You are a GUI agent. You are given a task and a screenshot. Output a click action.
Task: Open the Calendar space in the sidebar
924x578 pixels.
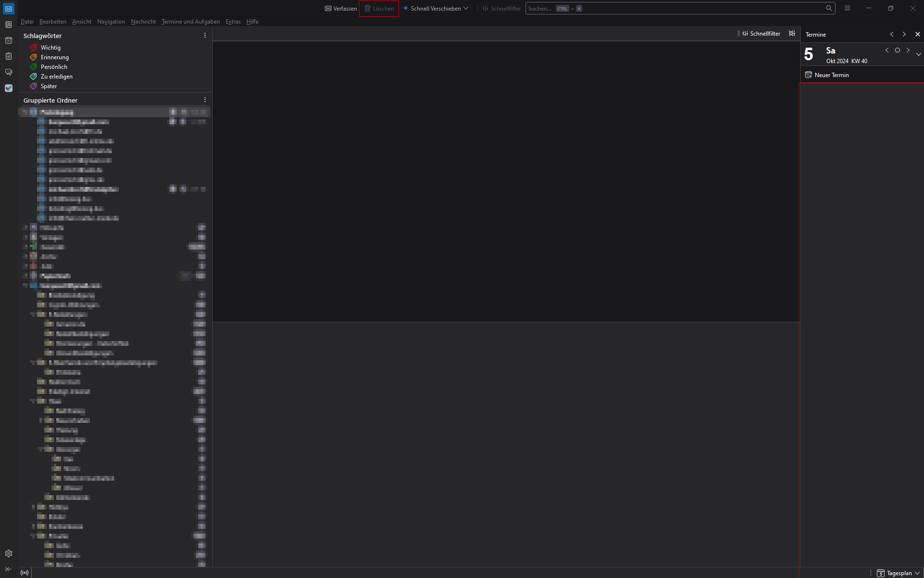click(9, 40)
